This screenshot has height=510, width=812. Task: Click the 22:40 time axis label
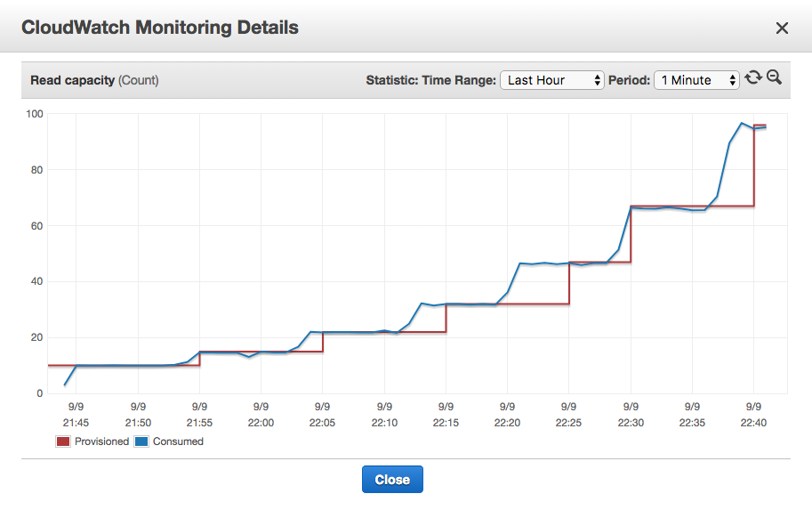tap(753, 423)
